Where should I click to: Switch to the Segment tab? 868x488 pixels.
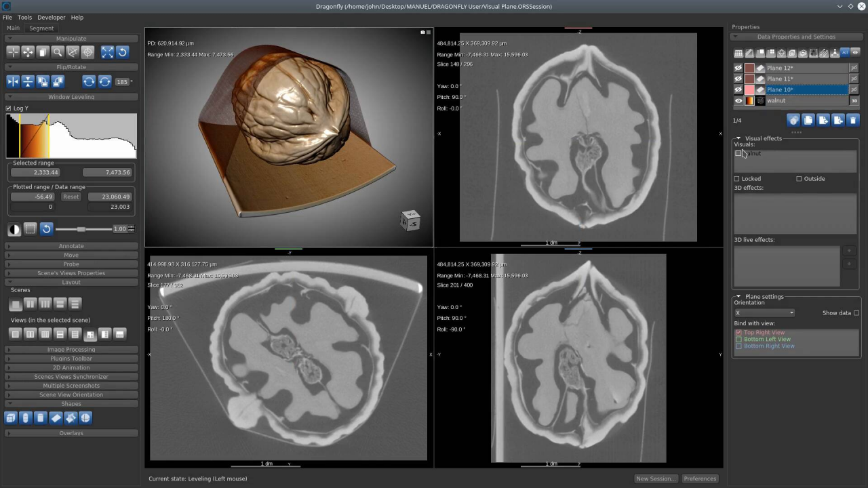(x=41, y=28)
